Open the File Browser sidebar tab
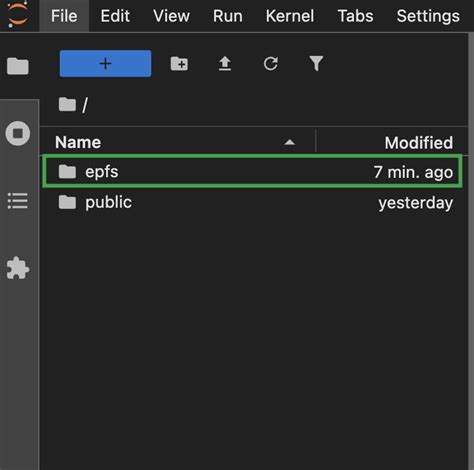 coord(18,66)
